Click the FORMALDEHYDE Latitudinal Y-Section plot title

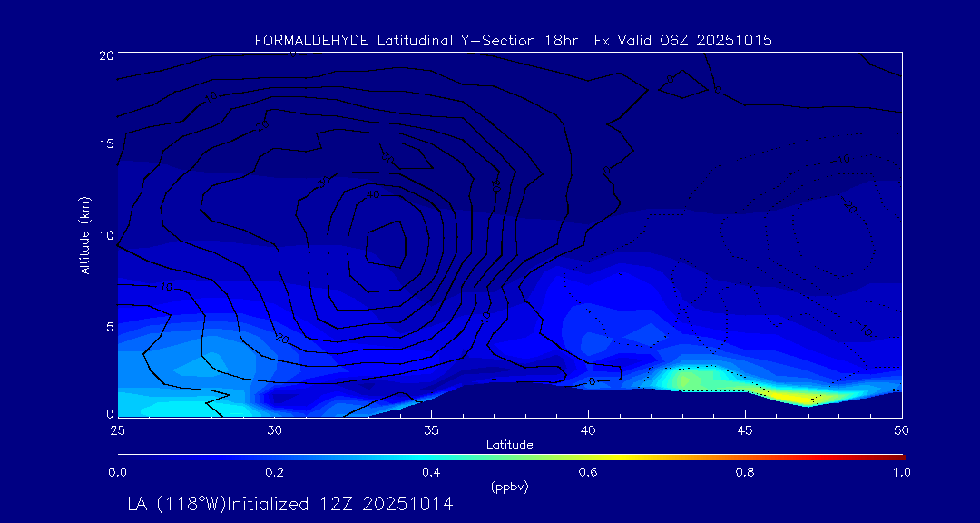(514, 41)
